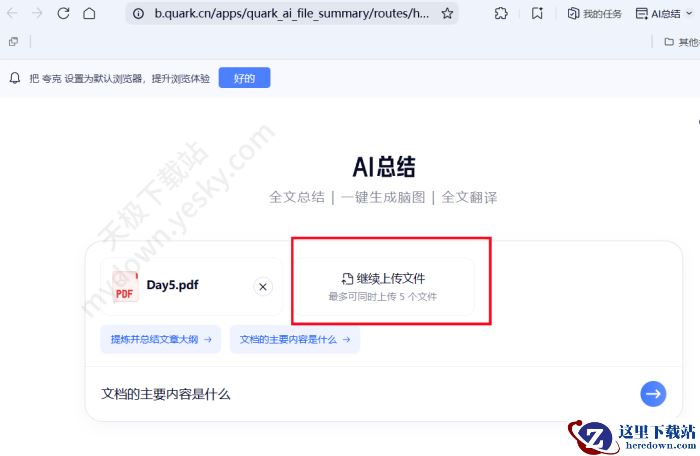Click the browser forward arrow

[38, 13]
